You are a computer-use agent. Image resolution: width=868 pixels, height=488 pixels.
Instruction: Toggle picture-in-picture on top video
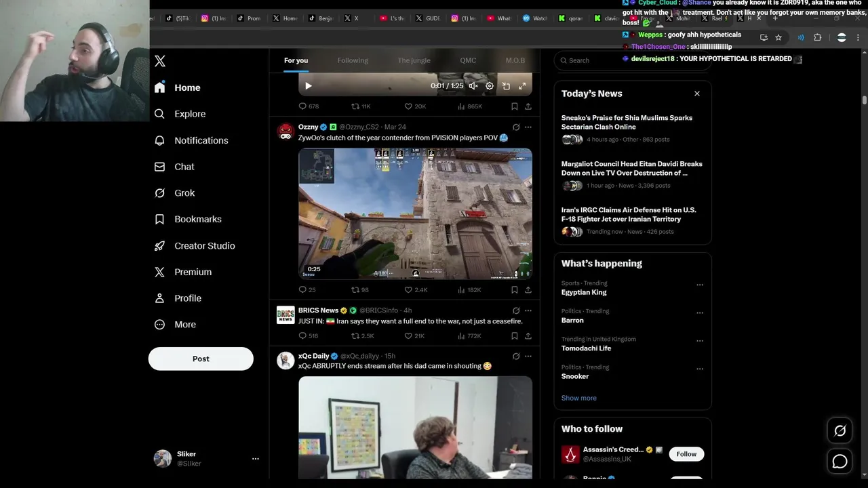506,86
